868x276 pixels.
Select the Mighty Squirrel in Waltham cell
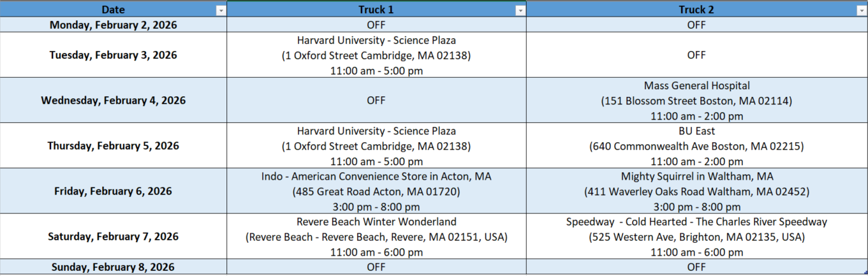point(696,191)
